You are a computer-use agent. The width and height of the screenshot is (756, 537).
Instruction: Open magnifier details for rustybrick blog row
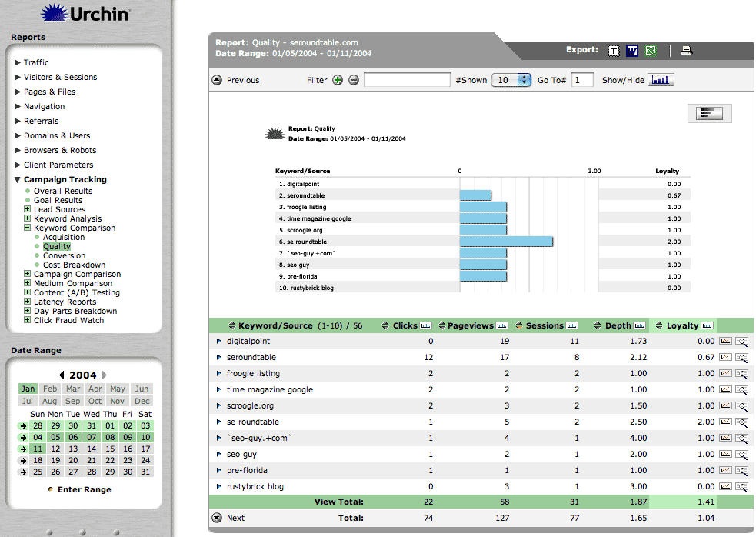coord(741,487)
